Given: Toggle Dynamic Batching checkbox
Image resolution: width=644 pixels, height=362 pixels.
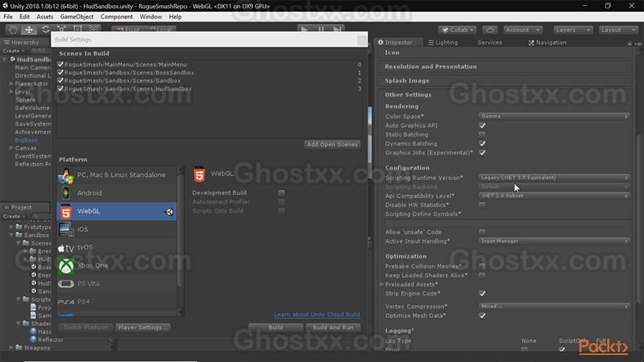Looking at the screenshot, I should [x=482, y=143].
